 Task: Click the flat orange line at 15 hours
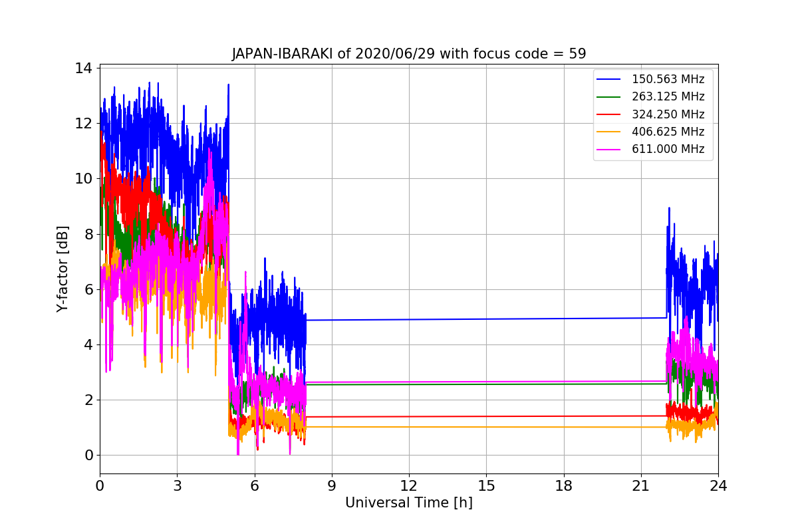pyautogui.click(x=486, y=427)
